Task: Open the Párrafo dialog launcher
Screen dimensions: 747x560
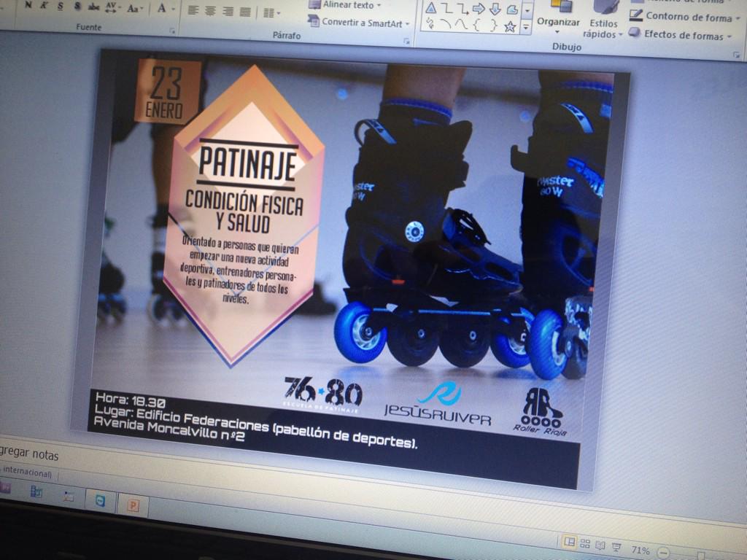Action: 407,42
